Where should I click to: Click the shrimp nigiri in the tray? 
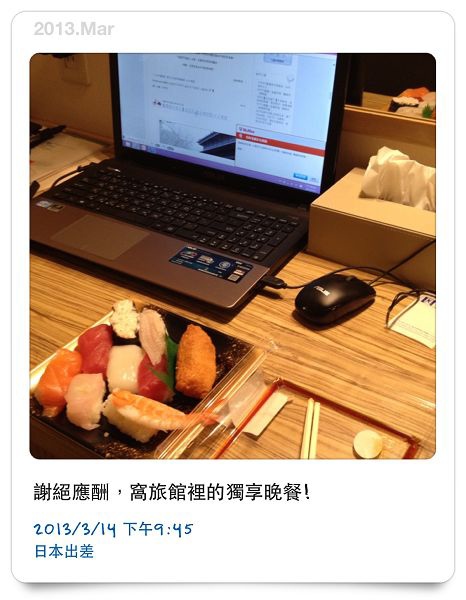[x=158, y=416]
